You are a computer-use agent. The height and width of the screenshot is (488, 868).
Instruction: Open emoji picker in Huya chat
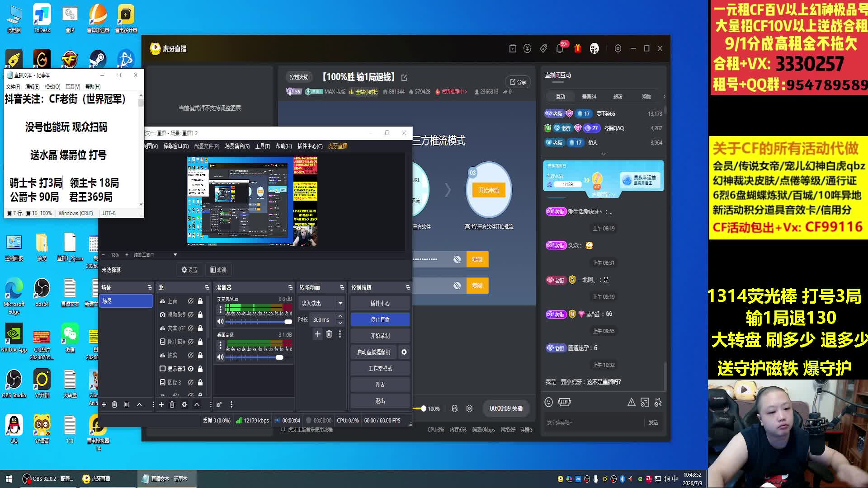548,402
